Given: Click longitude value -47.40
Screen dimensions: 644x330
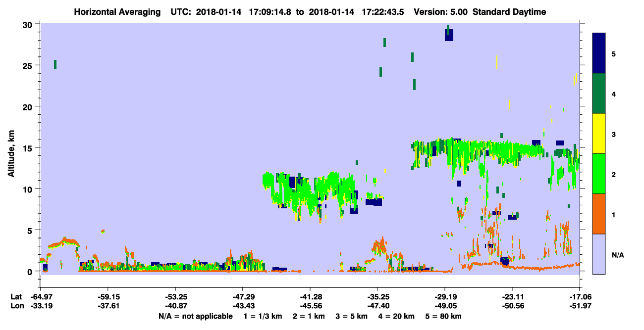Looking at the screenshot, I should pos(377,306).
